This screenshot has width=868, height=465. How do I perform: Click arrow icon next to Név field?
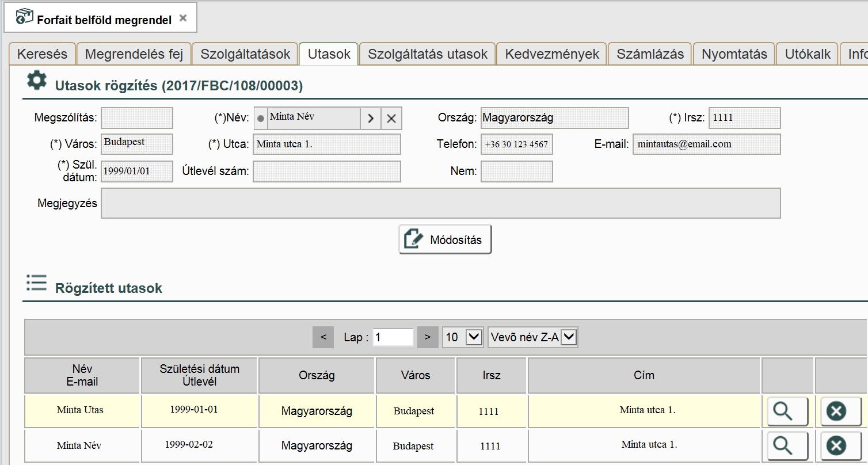tap(371, 119)
